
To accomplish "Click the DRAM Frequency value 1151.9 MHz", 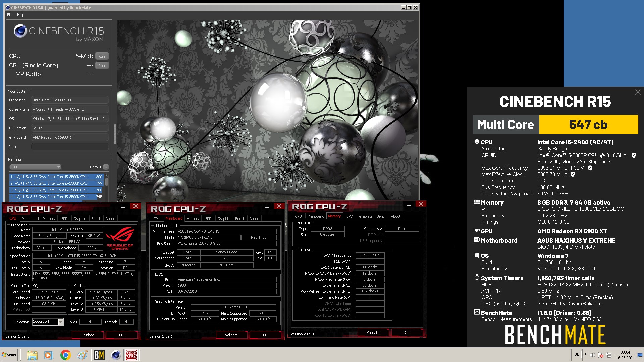I will coord(370,255).
